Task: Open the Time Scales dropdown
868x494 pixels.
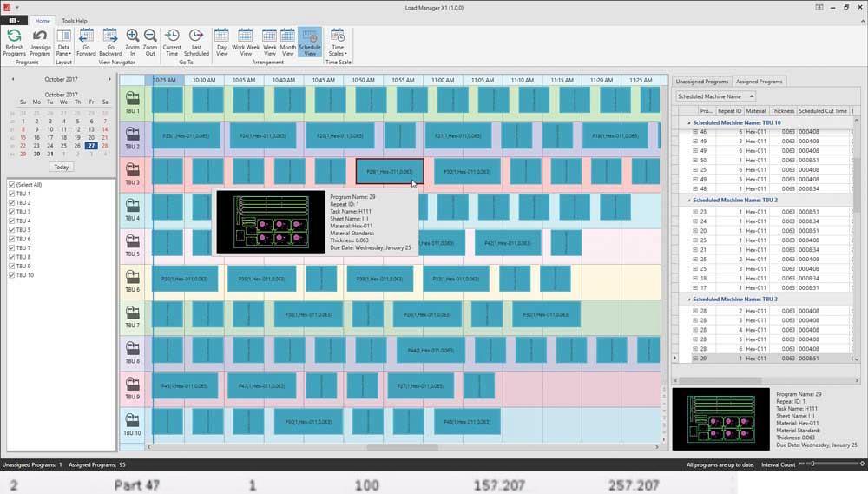Action: coord(338,42)
